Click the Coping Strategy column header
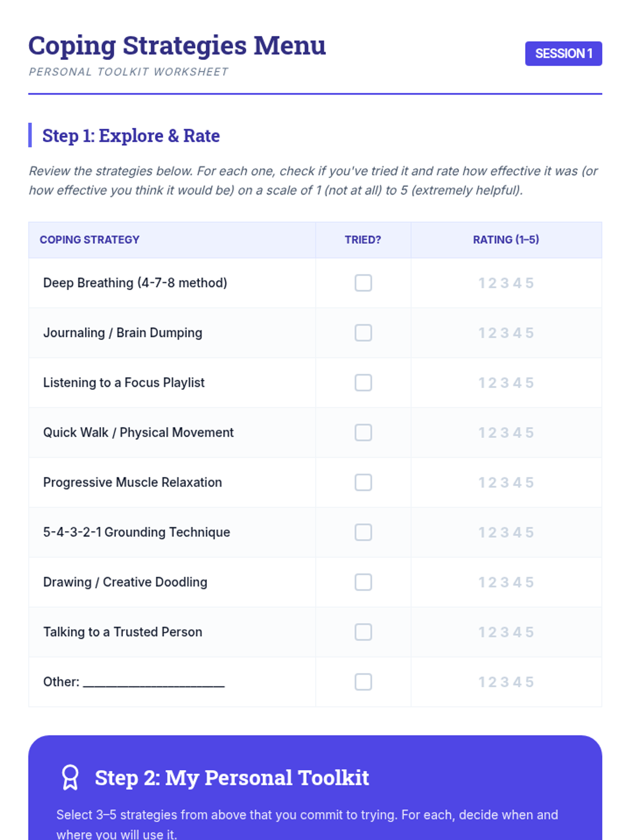This screenshot has height=840, width=630. coord(90,240)
